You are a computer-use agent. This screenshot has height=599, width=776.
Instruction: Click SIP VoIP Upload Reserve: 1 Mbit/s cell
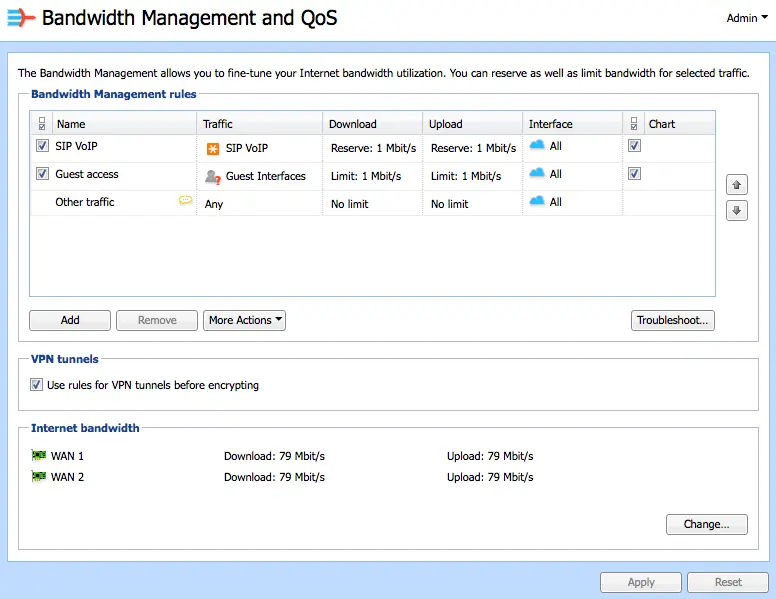tap(473, 148)
